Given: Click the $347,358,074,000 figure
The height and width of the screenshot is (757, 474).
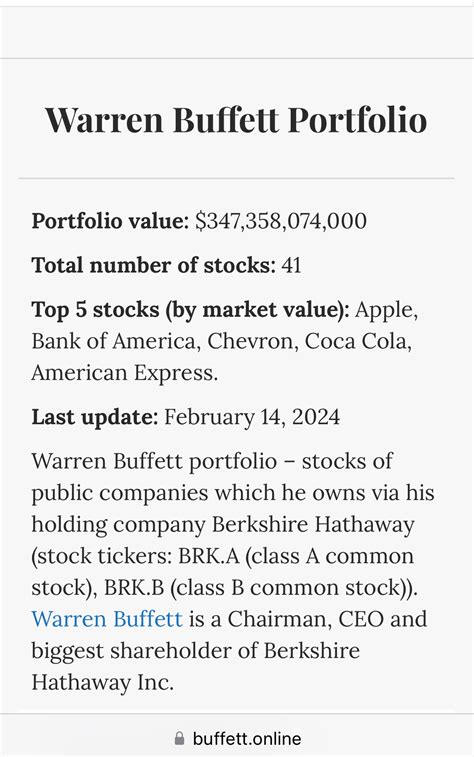Looking at the screenshot, I should point(281,221).
